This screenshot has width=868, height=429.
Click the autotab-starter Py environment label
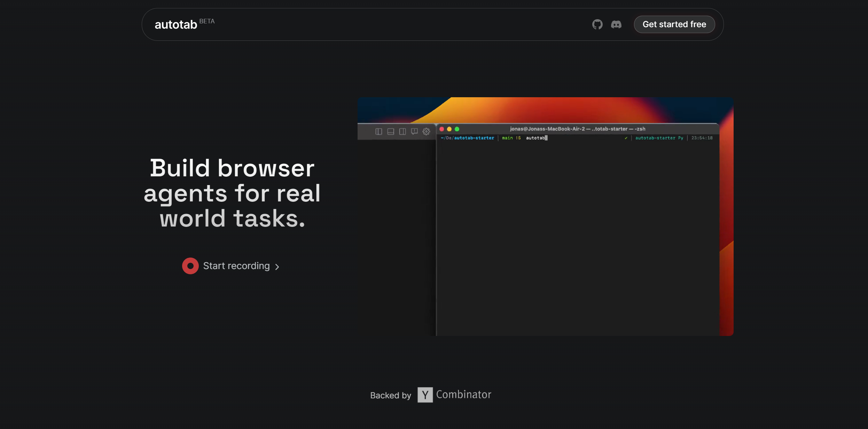click(659, 138)
